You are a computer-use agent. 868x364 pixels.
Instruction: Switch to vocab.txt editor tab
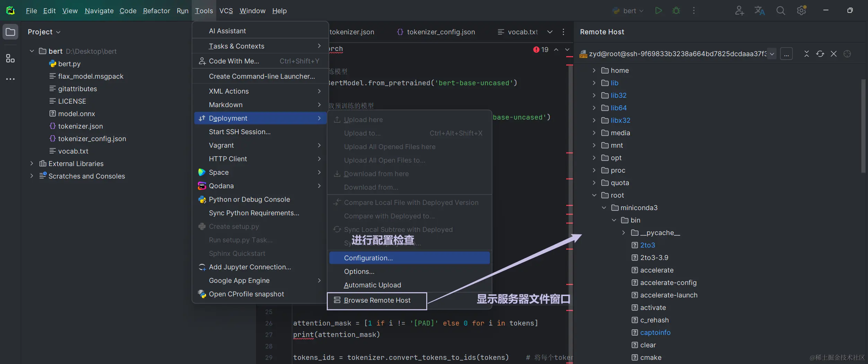pos(518,32)
